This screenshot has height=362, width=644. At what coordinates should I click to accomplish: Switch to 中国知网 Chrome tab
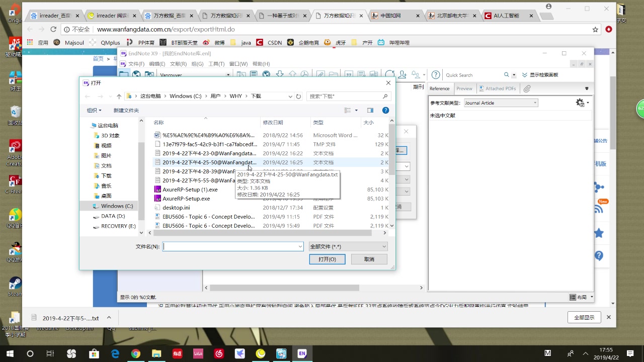(394, 16)
